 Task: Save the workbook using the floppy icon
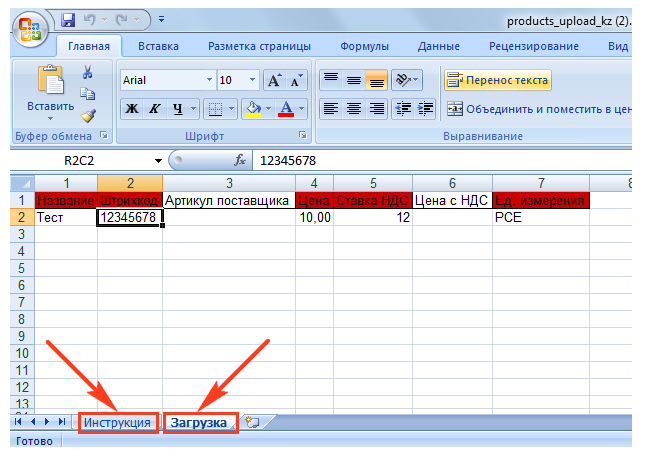pyautogui.click(x=68, y=19)
